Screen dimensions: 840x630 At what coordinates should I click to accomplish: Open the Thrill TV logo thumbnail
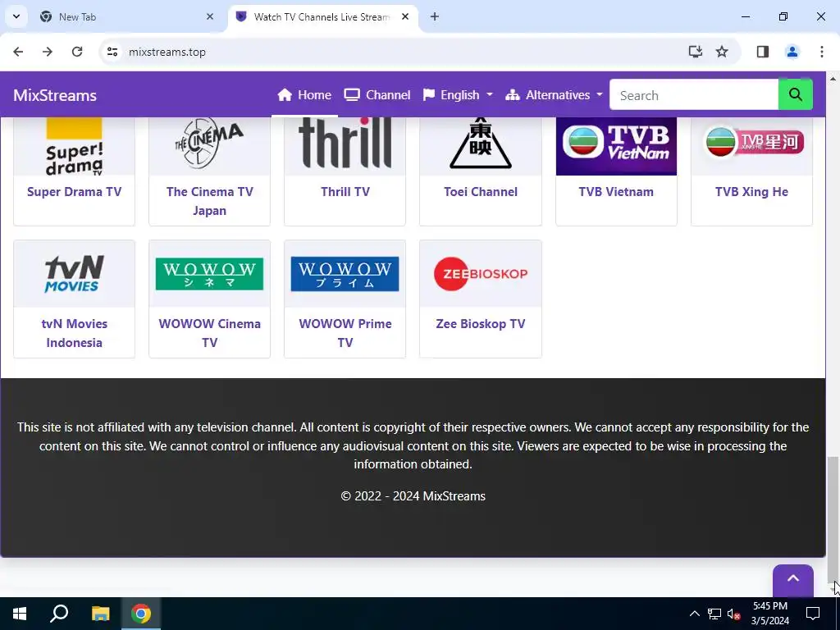click(x=345, y=146)
